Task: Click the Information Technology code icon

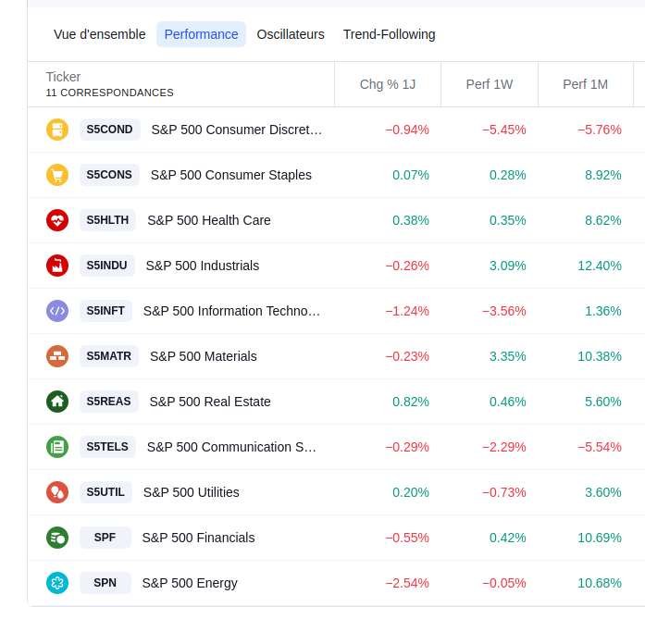Action: (x=57, y=311)
